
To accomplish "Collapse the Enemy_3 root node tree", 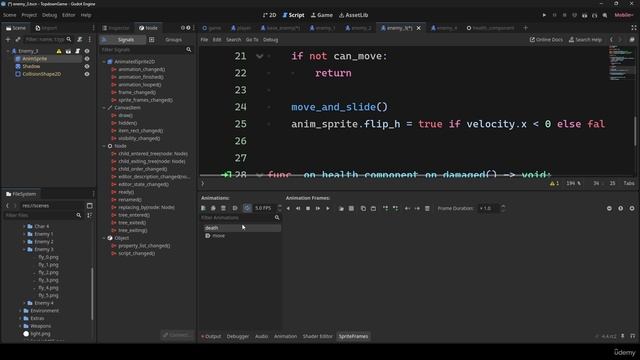I will pos(8,51).
